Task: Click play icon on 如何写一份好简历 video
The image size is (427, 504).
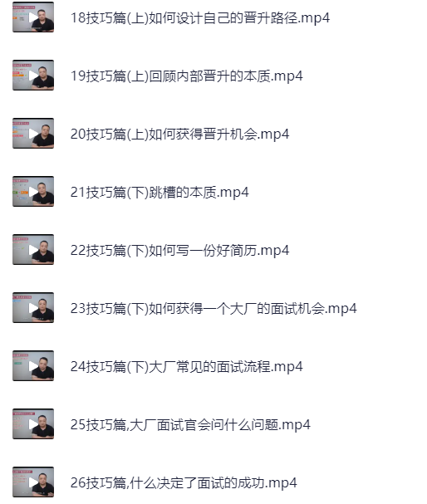Action: tap(33, 250)
